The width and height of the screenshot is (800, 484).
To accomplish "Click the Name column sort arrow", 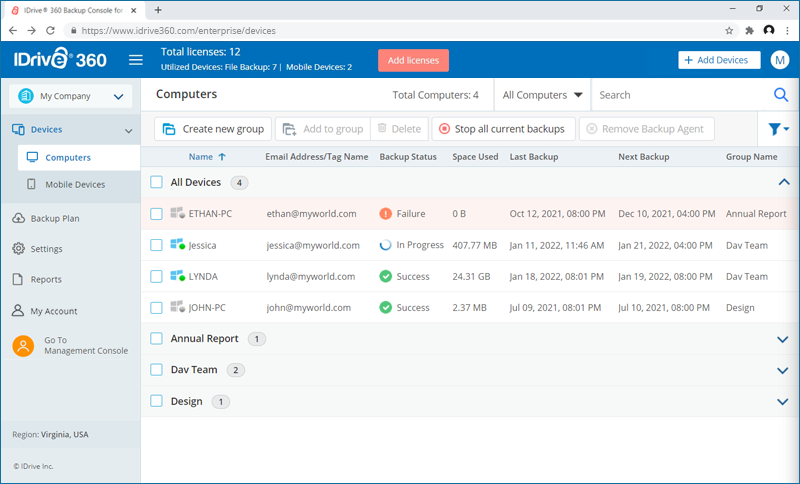I will coord(222,157).
